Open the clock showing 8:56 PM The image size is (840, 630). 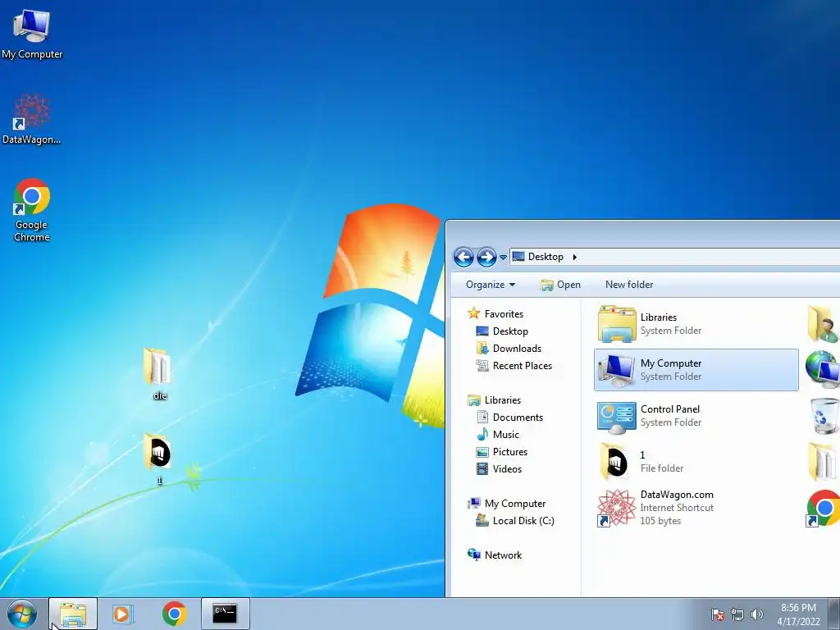(x=798, y=614)
